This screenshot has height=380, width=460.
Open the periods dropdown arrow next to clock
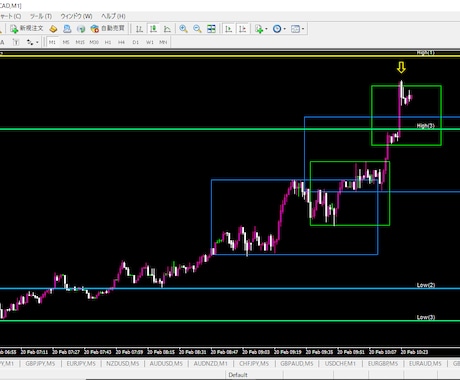tap(284, 29)
